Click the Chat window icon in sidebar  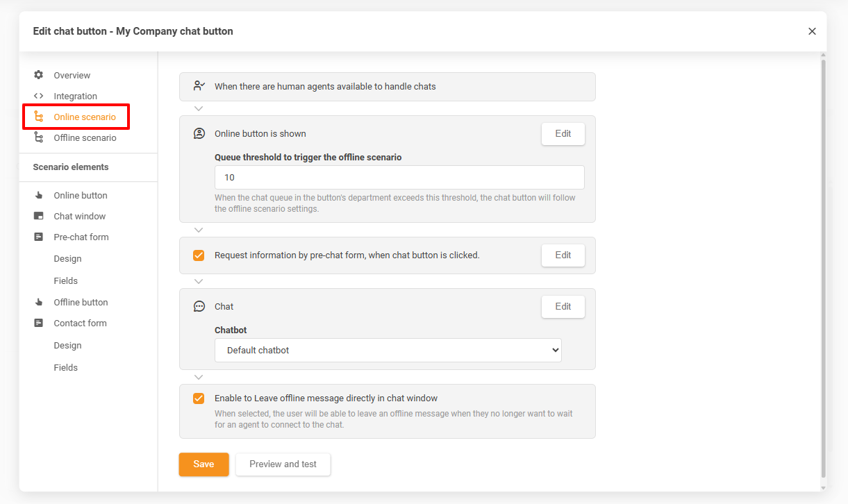tap(39, 216)
